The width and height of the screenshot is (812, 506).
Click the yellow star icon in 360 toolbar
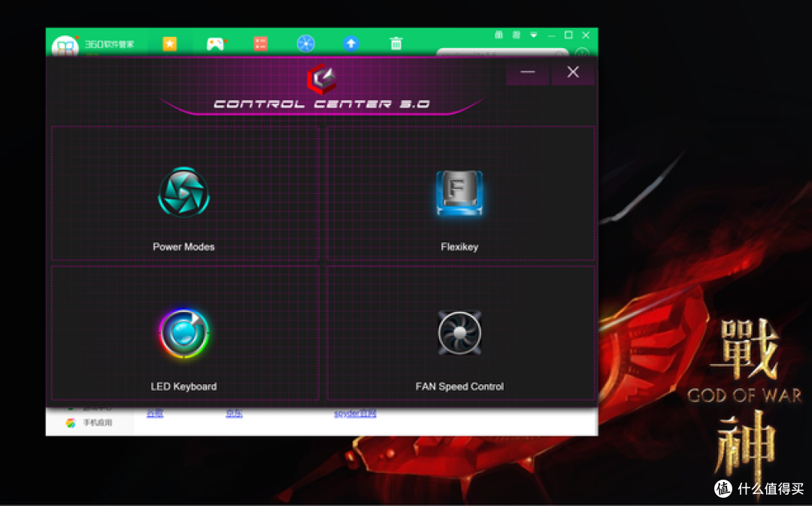tap(170, 44)
